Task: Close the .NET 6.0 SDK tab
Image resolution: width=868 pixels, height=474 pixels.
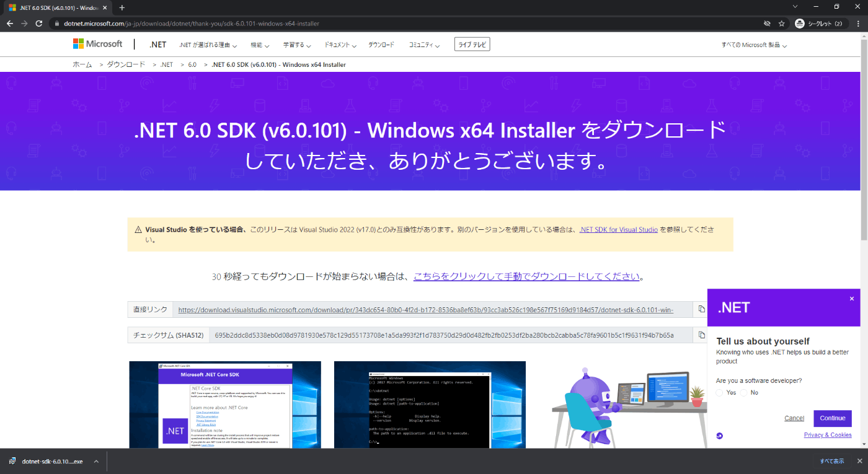Action: 105,7
